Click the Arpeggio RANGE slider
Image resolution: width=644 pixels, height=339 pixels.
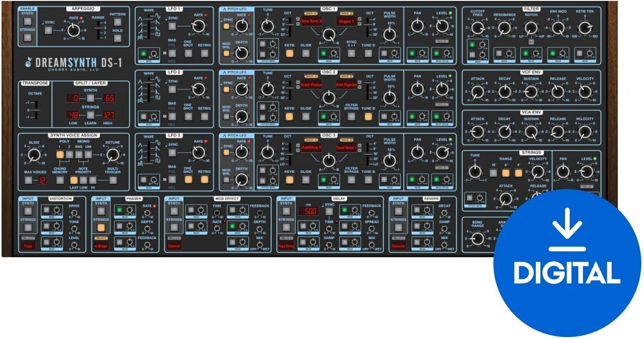[x=99, y=30]
